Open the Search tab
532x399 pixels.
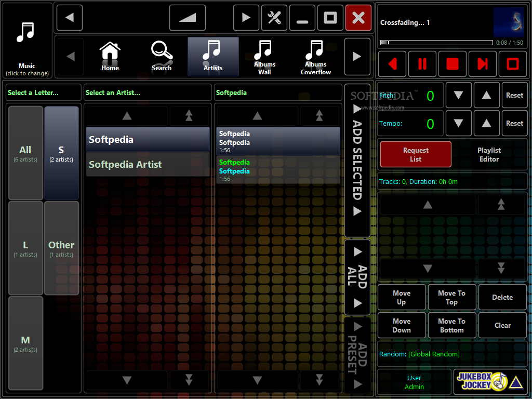tap(162, 56)
